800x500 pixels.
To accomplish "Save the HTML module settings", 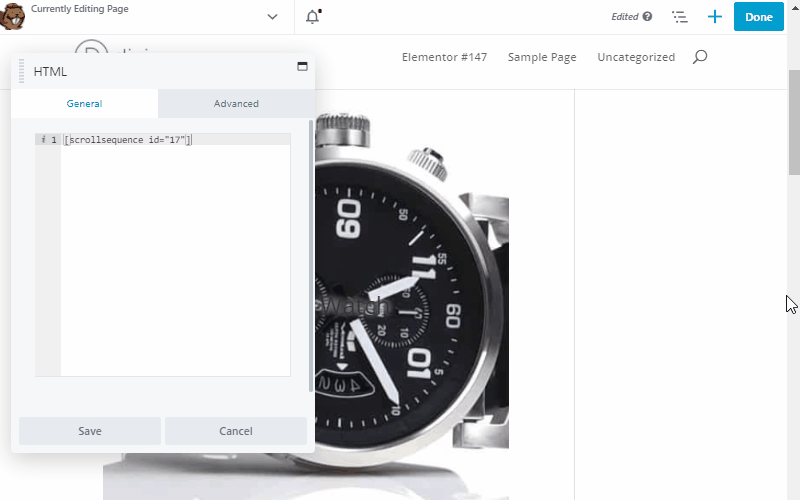I will (90, 431).
